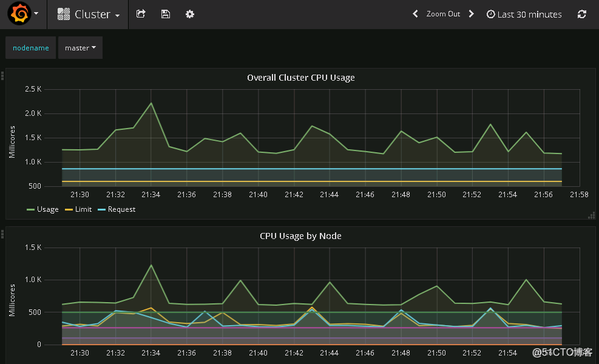
Task: Click the save dashboard icon
Action: 165,14
